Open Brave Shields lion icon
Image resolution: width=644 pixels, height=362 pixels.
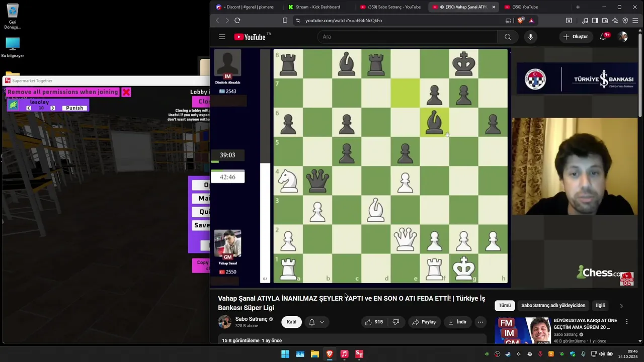pos(521,21)
